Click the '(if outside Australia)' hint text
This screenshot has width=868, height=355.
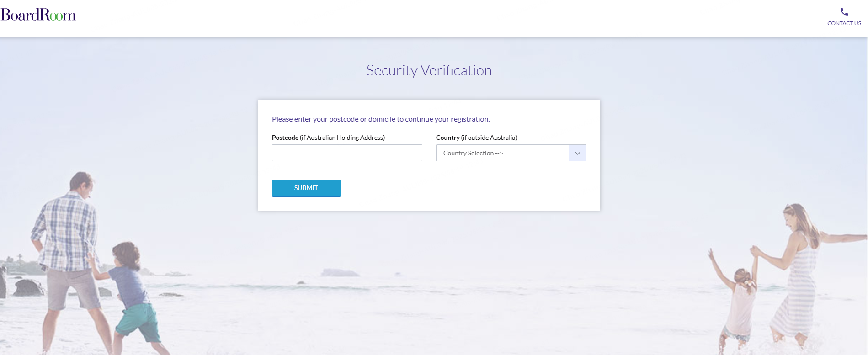pyautogui.click(x=489, y=138)
